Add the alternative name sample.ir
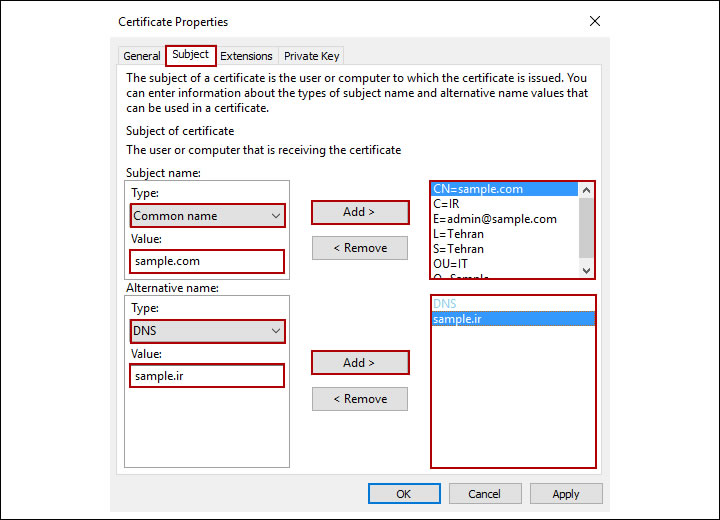Image resolution: width=720 pixels, height=520 pixels. 360,362
